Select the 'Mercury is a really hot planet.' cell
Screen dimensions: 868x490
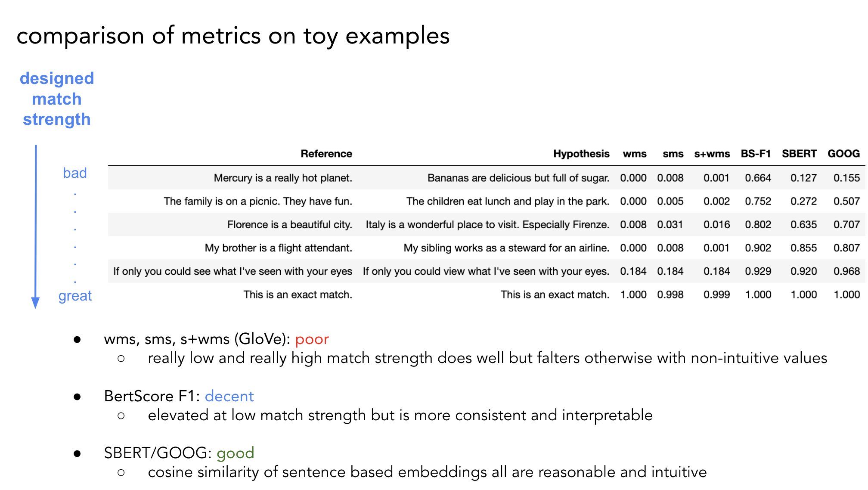(x=283, y=178)
